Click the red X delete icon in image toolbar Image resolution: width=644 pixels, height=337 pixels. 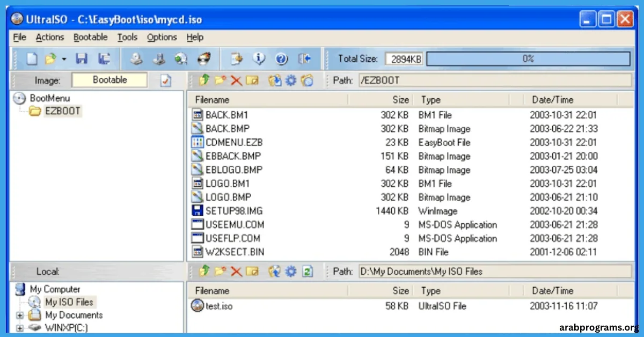click(236, 80)
